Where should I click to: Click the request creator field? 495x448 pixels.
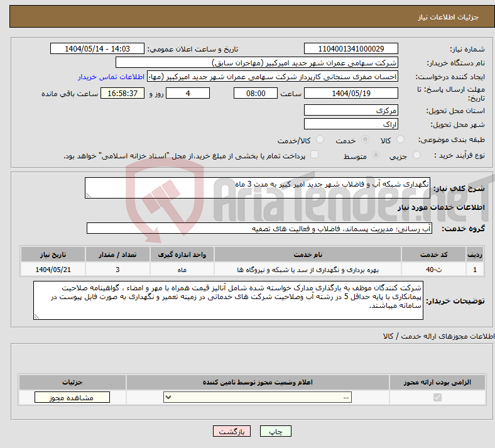(x=273, y=77)
